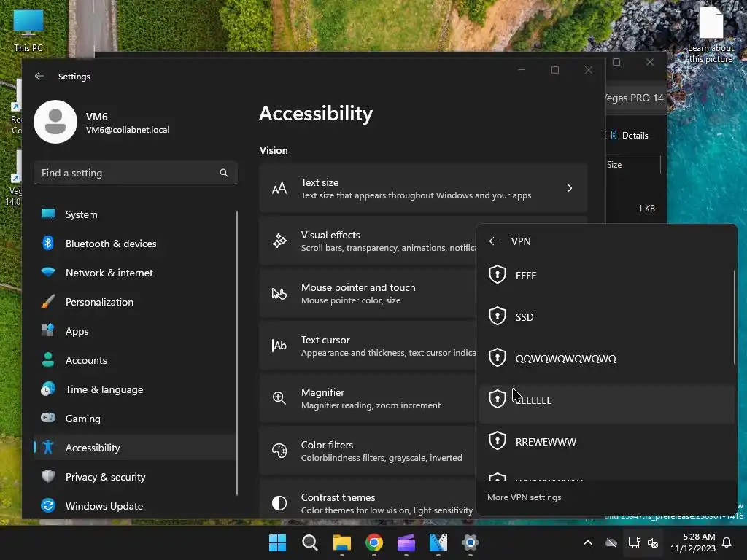
Task: Go back using the Settings back arrow
Action: click(39, 76)
